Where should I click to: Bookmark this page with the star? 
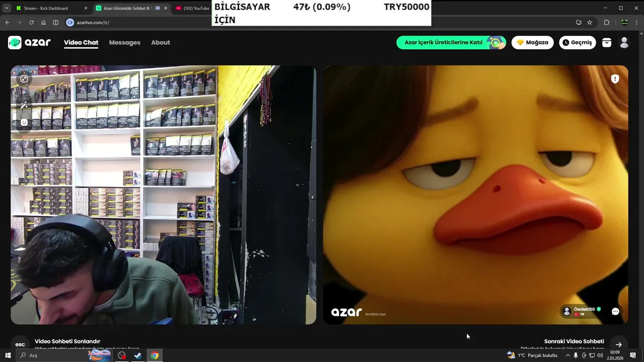[590, 23]
